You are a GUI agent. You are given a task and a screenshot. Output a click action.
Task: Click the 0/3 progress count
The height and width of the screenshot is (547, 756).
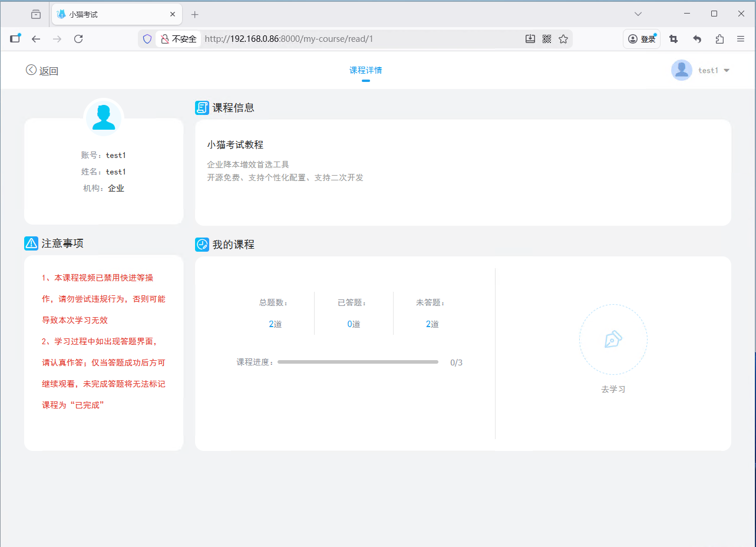tap(456, 363)
